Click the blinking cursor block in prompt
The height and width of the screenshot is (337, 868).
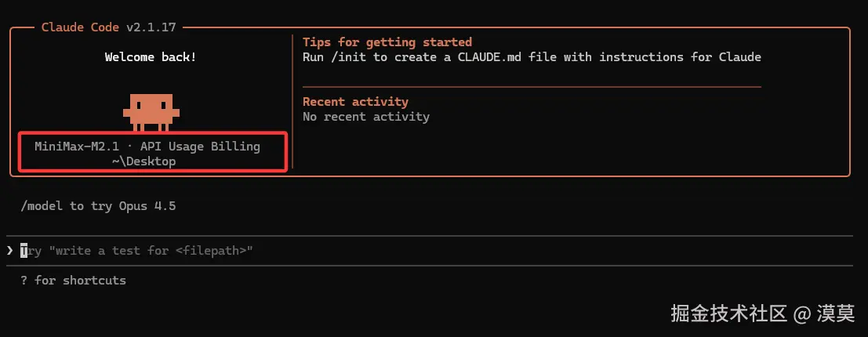24,251
